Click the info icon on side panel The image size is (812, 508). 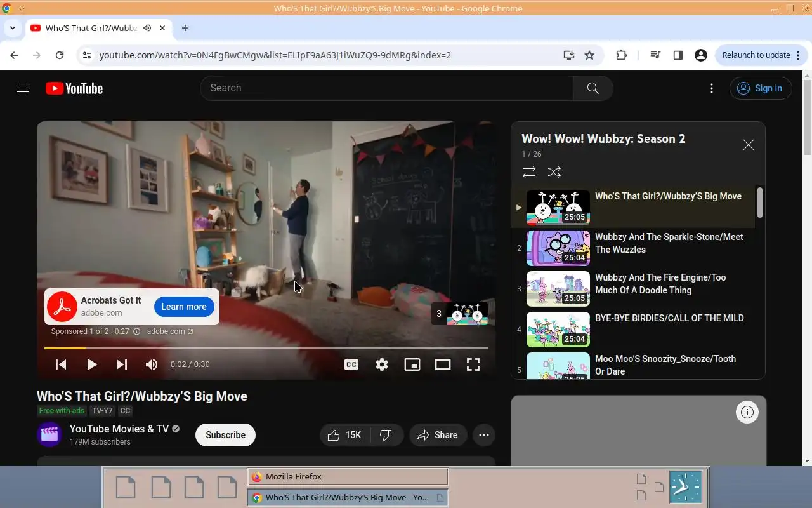[747, 412]
